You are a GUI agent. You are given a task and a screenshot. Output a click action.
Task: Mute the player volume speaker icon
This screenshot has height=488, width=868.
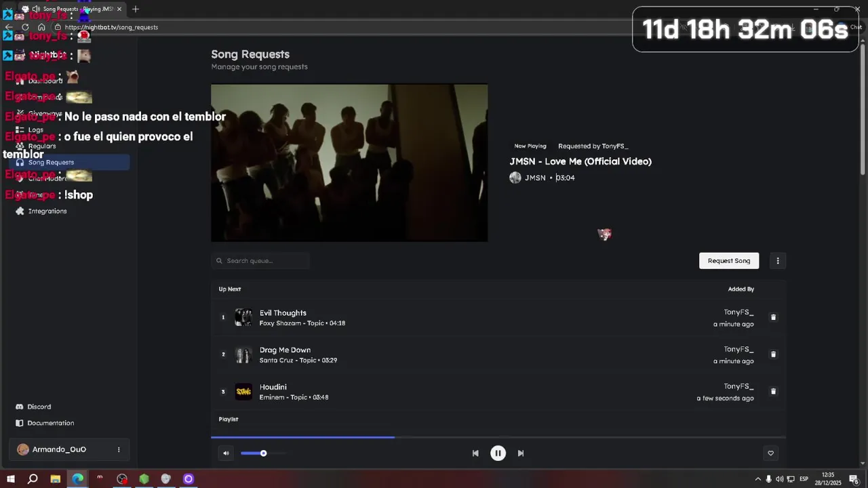click(x=226, y=453)
